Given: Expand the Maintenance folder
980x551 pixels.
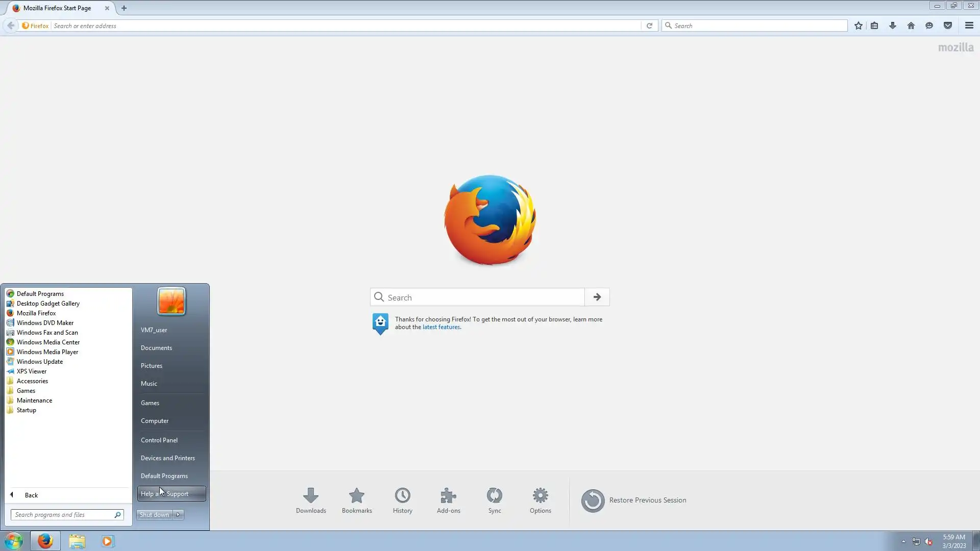Looking at the screenshot, I should tap(34, 400).
